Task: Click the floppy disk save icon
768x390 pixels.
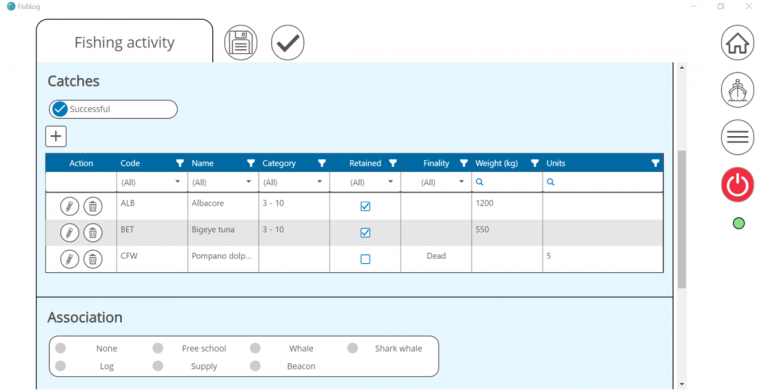Action: [240, 43]
